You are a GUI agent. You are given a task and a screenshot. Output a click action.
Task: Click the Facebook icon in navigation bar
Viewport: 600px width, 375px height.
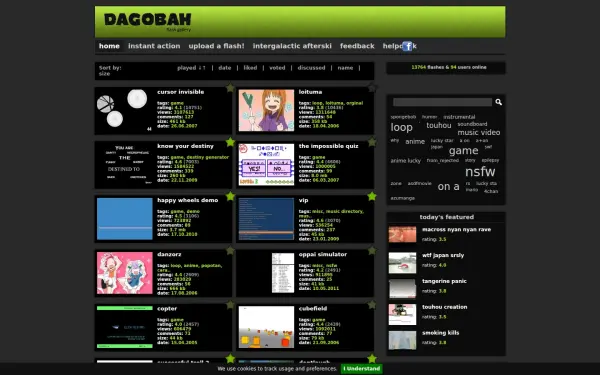tap(408, 46)
